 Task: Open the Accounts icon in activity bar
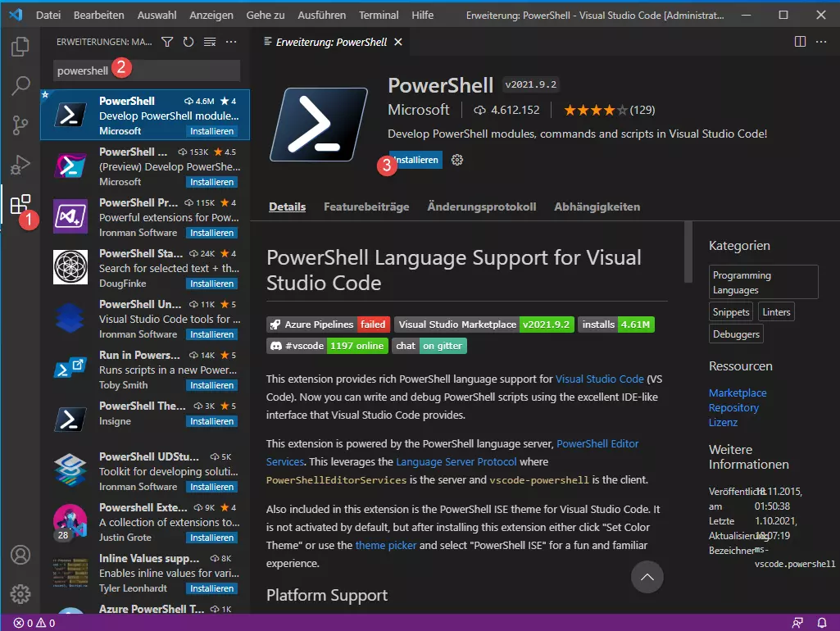click(x=20, y=555)
